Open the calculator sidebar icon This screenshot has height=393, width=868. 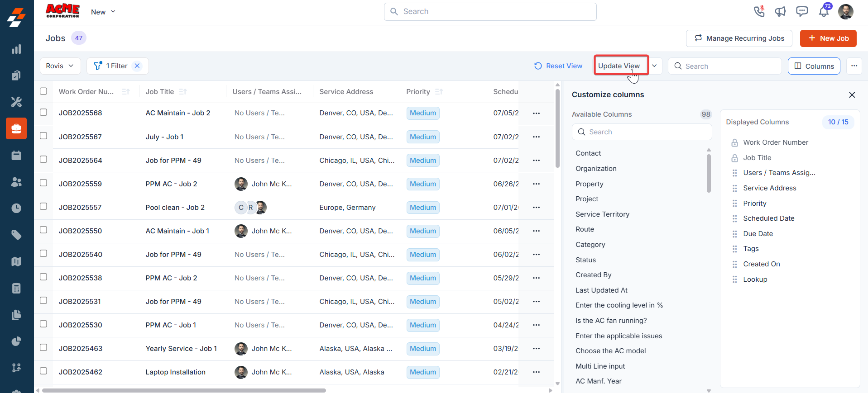tap(16, 288)
